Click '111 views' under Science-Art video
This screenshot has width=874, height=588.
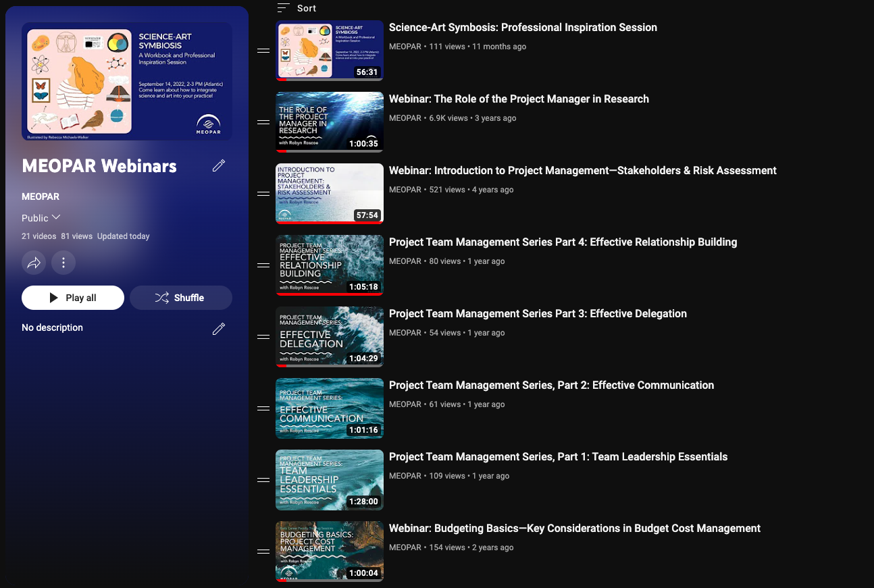(x=447, y=47)
